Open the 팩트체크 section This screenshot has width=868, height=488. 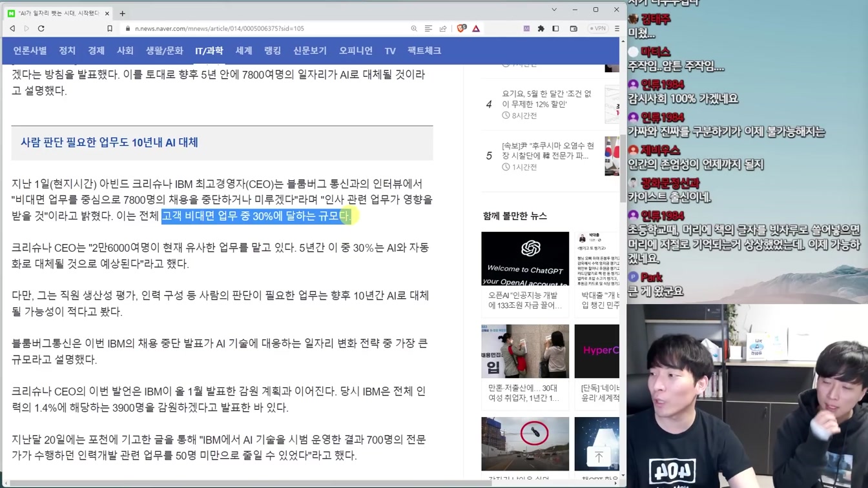[424, 50]
